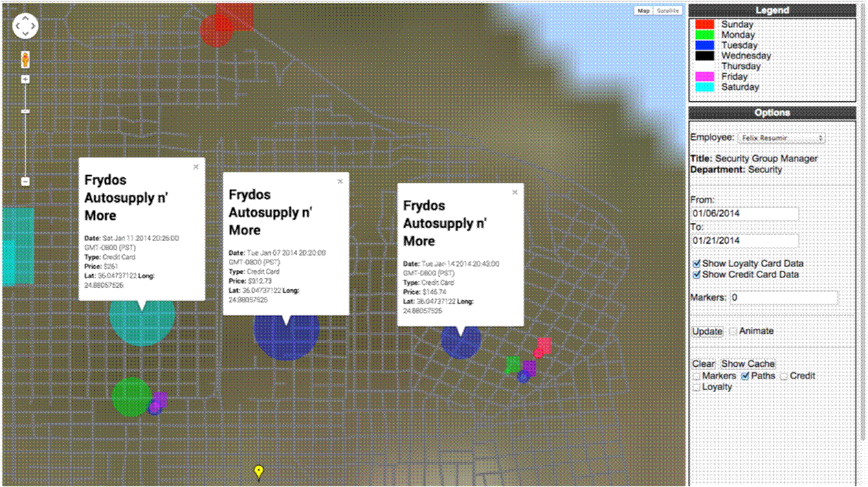The image size is (868, 487).
Task: Click the Street View pegman icon
Action: pos(25,59)
